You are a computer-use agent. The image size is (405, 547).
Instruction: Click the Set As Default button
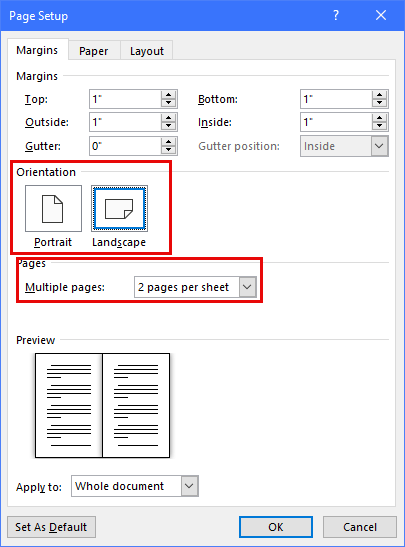(51, 527)
